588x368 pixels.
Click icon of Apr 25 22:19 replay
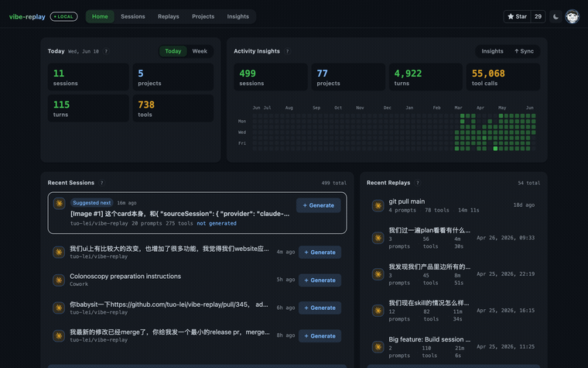(x=378, y=274)
